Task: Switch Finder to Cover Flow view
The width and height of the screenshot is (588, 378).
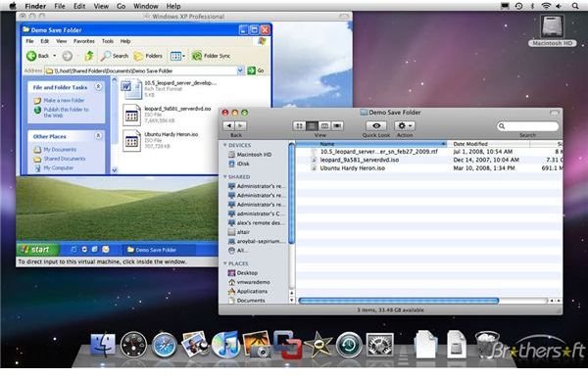Action: click(337, 126)
